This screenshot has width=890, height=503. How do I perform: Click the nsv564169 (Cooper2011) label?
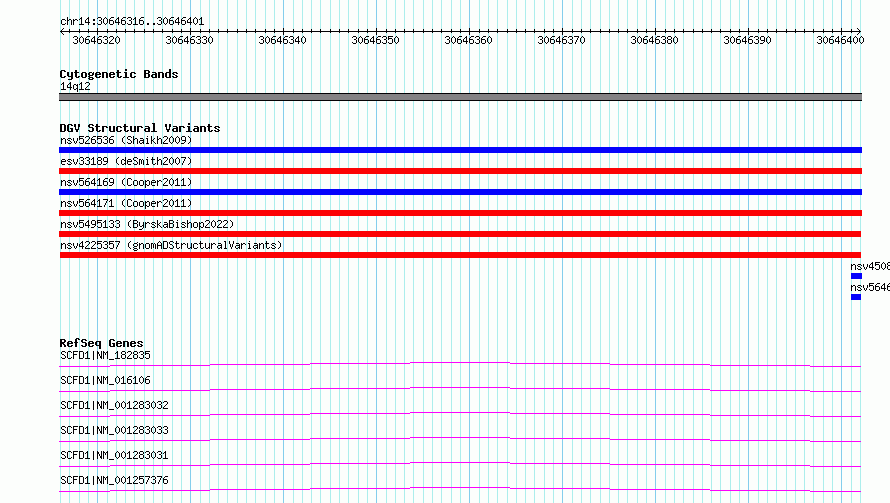(126, 182)
